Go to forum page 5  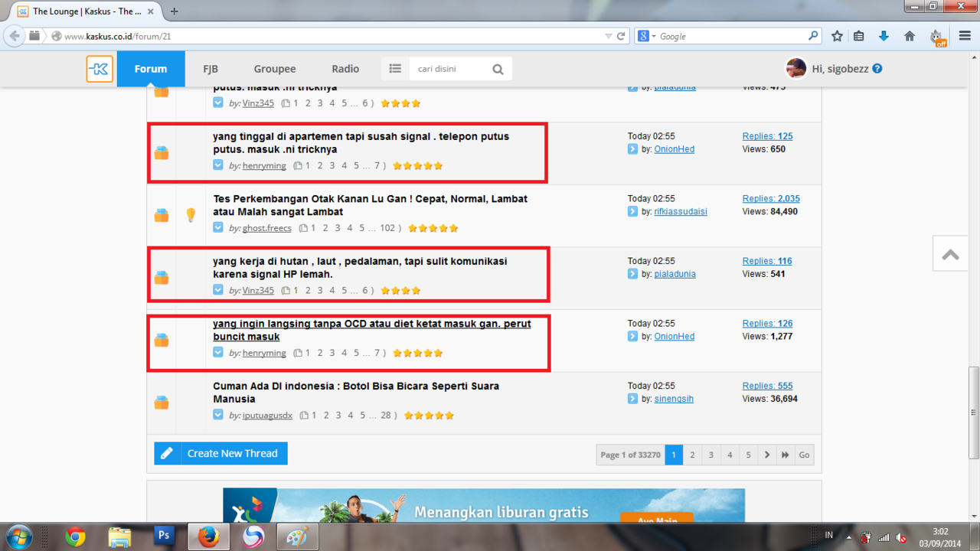click(x=748, y=455)
